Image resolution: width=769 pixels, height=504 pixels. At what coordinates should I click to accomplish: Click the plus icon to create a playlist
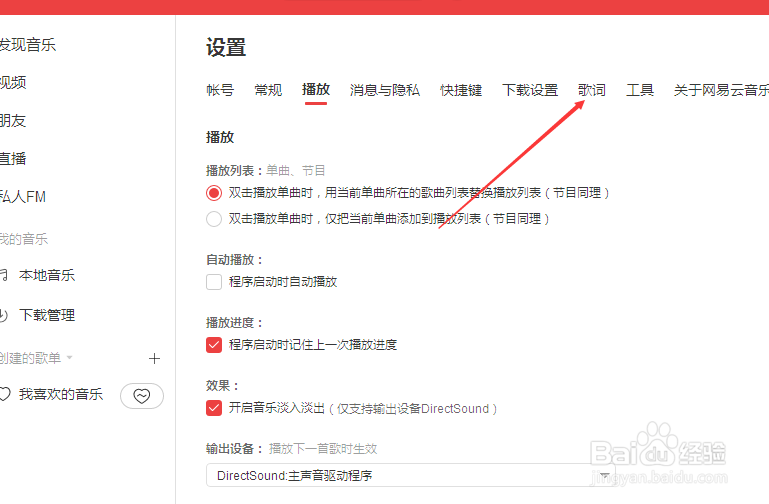click(x=154, y=358)
